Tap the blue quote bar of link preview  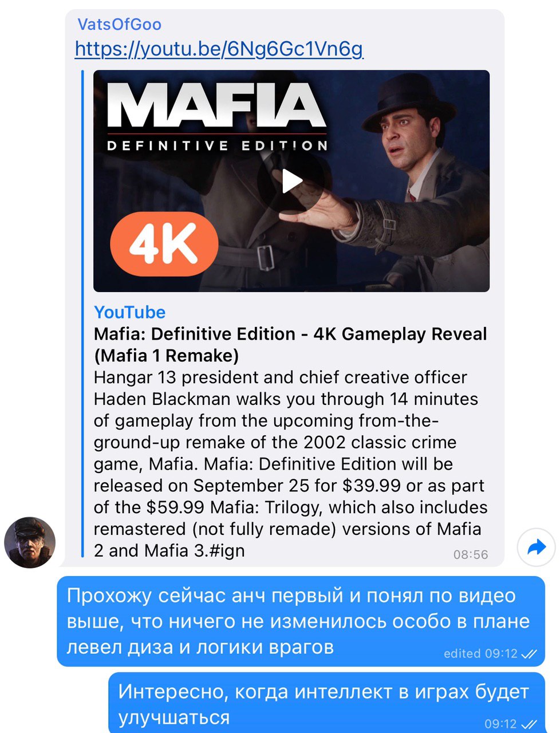pyautogui.click(x=82, y=315)
